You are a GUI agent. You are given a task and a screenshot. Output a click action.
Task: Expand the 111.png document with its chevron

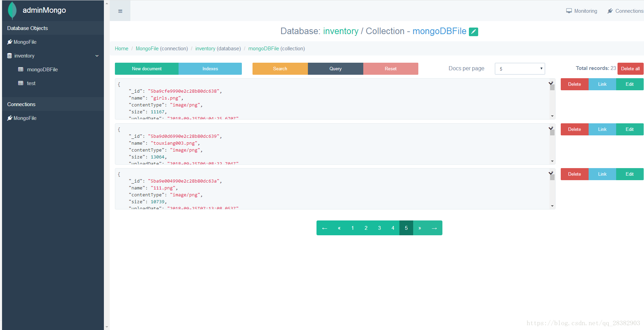(551, 173)
